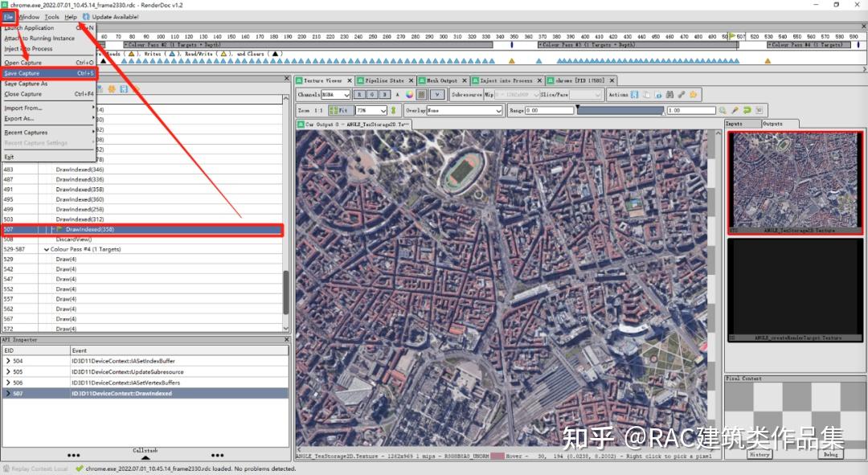Choose Exit in File menu
Viewport: 868px width, 475px height.
(x=49, y=158)
